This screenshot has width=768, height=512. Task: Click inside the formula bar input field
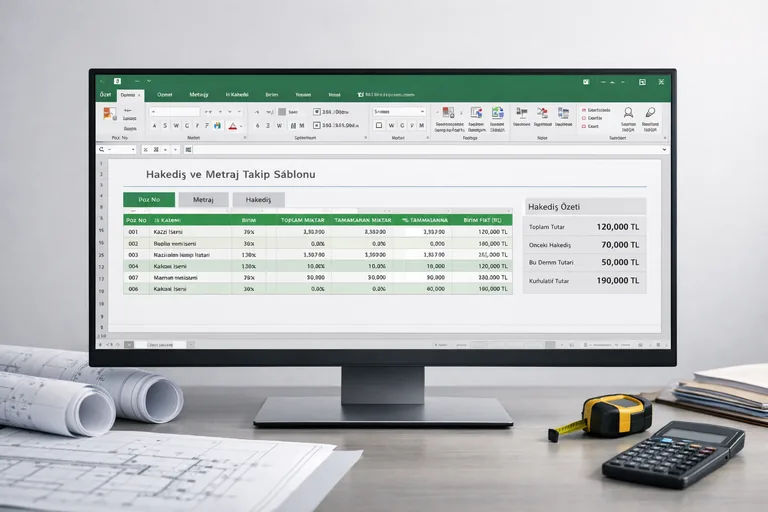coord(426,149)
